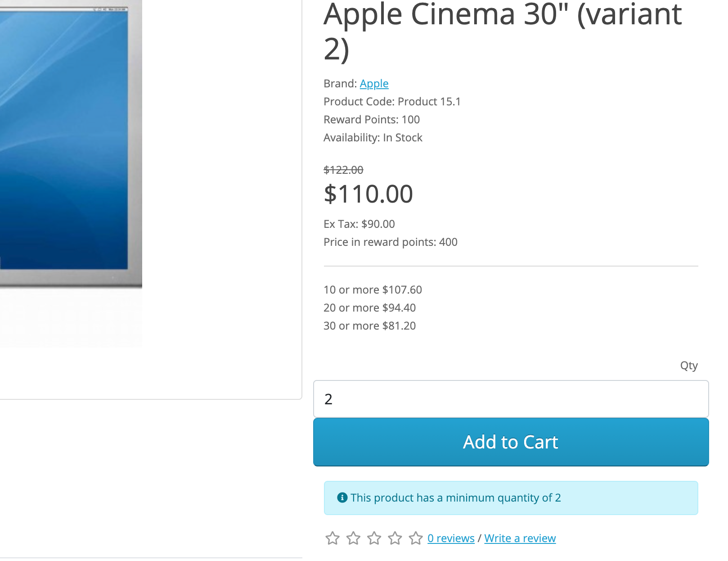The width and height of the screenshot is (728, 561).
Task: Click the fourth rating star
Action: [395, 538]
